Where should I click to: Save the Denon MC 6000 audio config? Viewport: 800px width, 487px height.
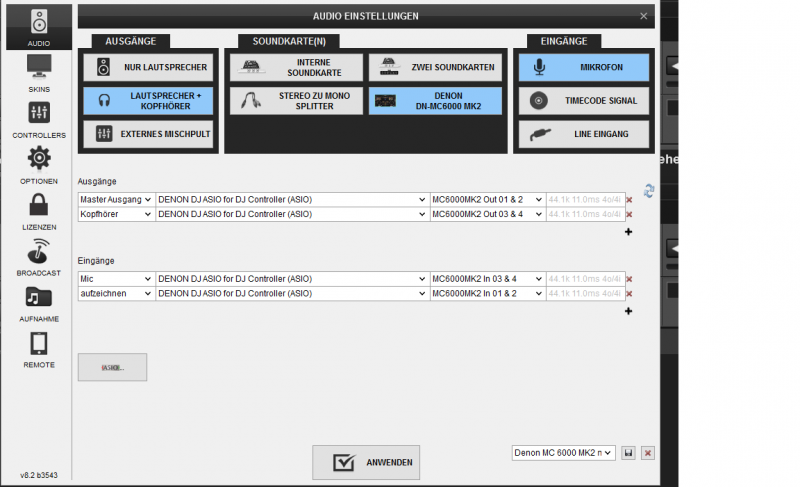coord(628,453)
